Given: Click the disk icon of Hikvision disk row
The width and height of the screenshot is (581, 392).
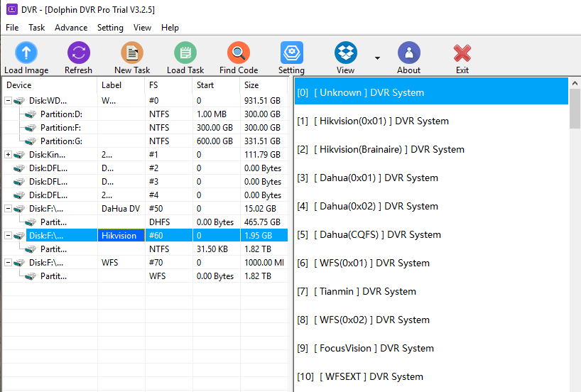Looking at the screenshot, I should point(19,236).
